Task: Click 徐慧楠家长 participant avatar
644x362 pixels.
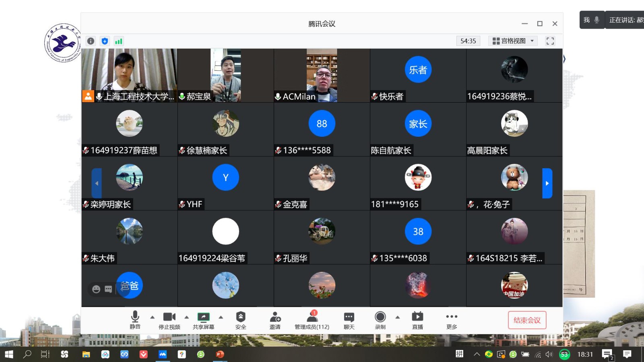Action: click(225, 123)
